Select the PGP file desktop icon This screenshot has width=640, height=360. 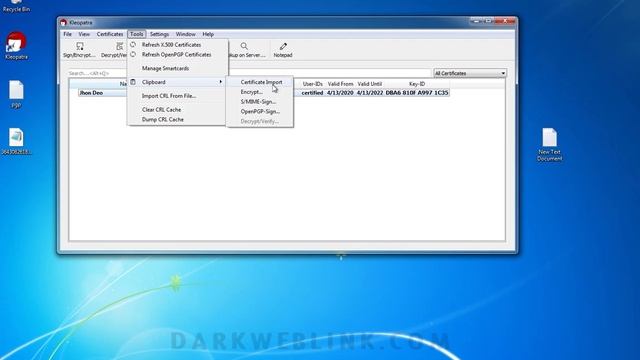tap(16, 94)
